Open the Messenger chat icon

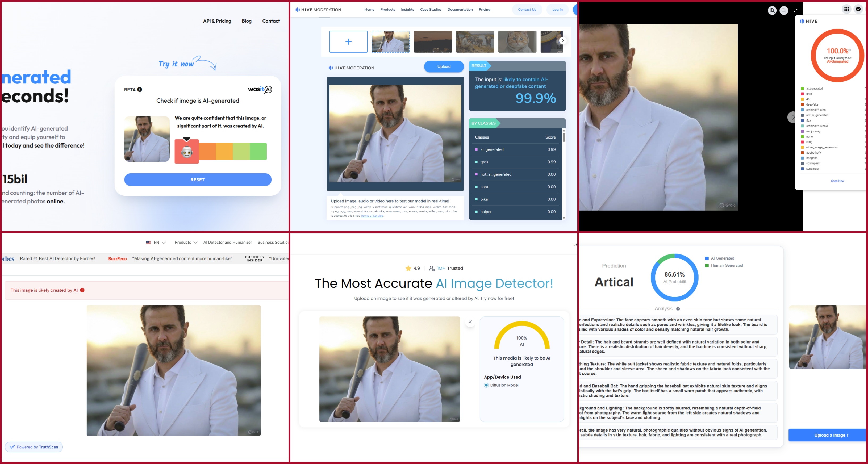pos(858,9)
